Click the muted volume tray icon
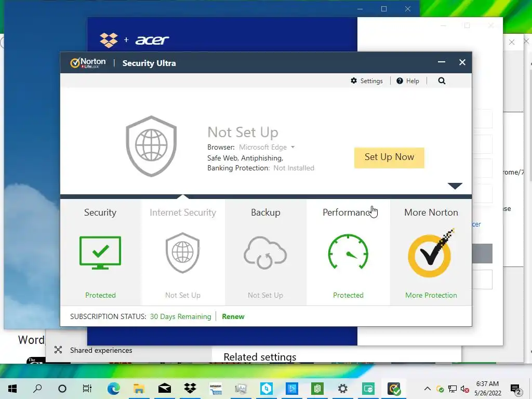The width and height of the screenshot is (532, 399). [x=465, y=389]
